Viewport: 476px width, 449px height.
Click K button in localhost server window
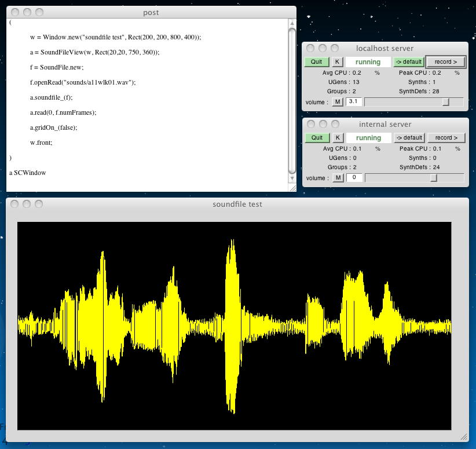click(x=337, y=61)
